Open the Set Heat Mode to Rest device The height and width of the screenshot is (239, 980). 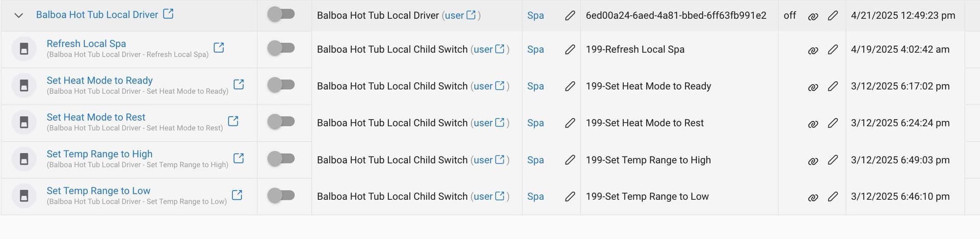pyautogui.click(x=96, y=117)
